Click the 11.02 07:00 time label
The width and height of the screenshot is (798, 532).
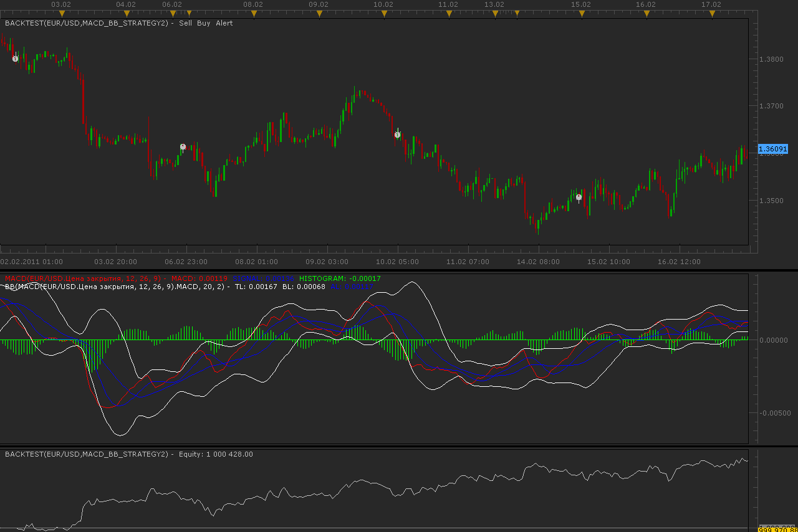pyautogui.click(x=468, y=262)
